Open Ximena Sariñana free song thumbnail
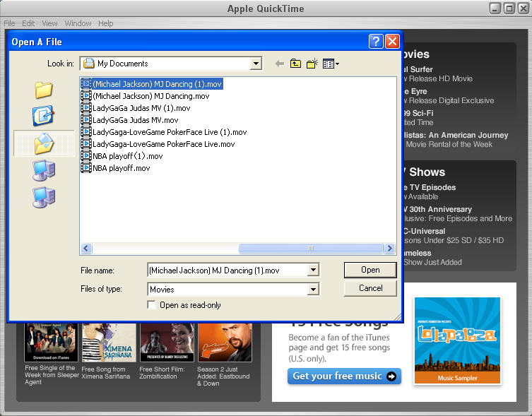This screenshot has height=416, width=532. (109, 343)
